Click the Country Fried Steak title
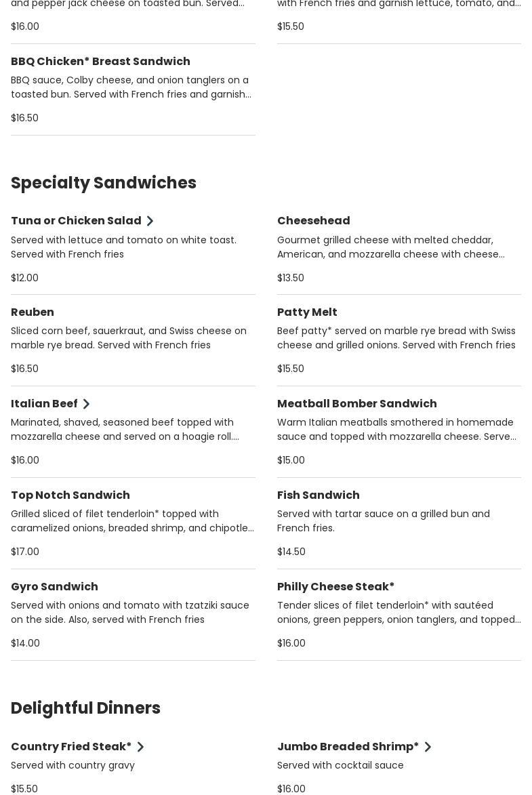 (71, 747)
